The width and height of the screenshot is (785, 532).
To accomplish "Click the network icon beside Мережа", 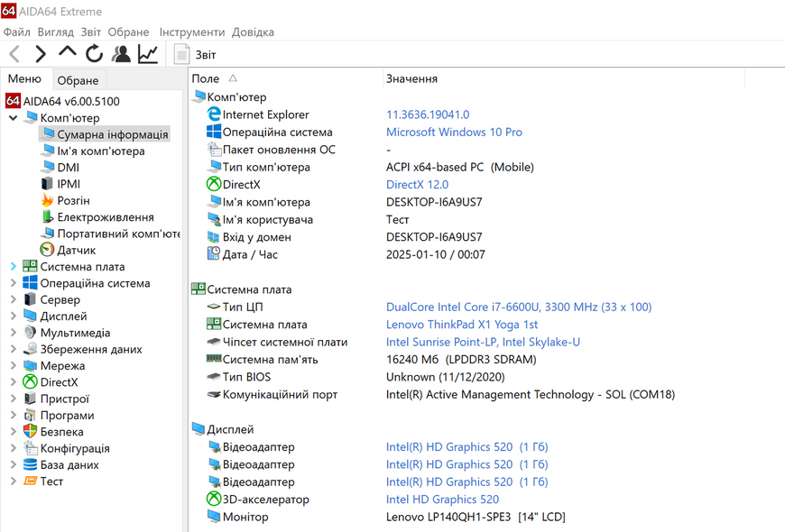I will 30,366.
